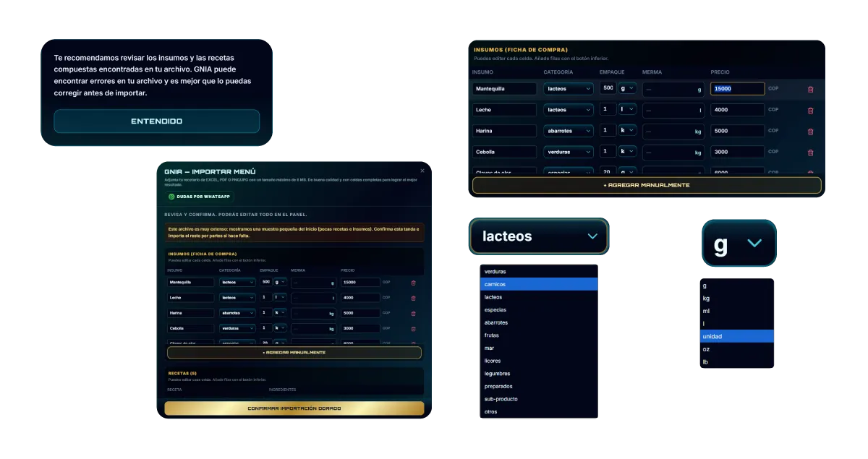Screen dimensions: 868x459
Task: Click the Cebolla name field in the GNIA Importar Menú dialog
Action: [191, 328]
